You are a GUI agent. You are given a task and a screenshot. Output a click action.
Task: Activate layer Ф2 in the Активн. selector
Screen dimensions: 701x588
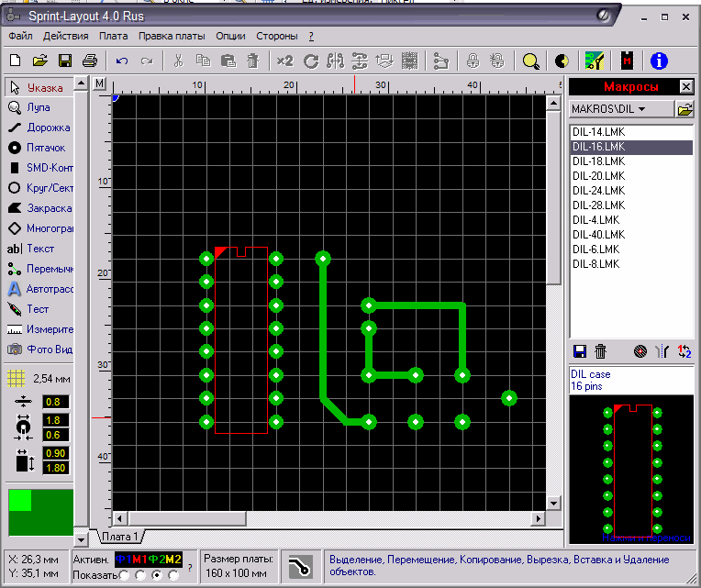click(157, 560)
